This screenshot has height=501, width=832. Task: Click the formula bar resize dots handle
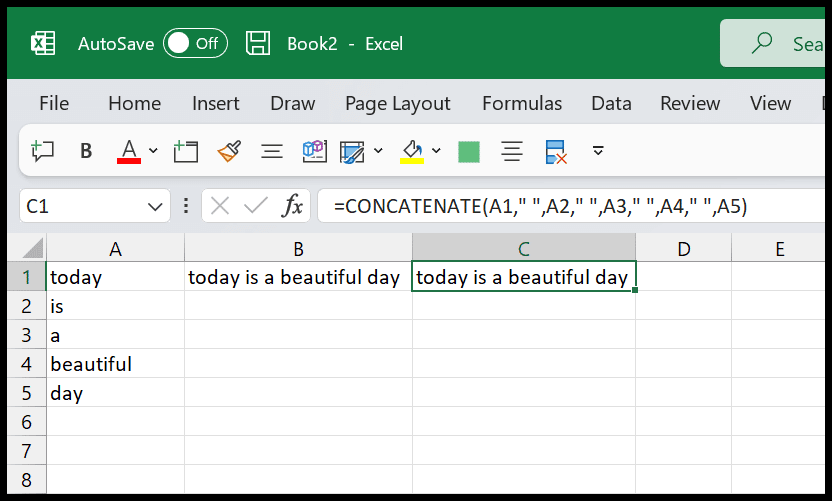186,206
